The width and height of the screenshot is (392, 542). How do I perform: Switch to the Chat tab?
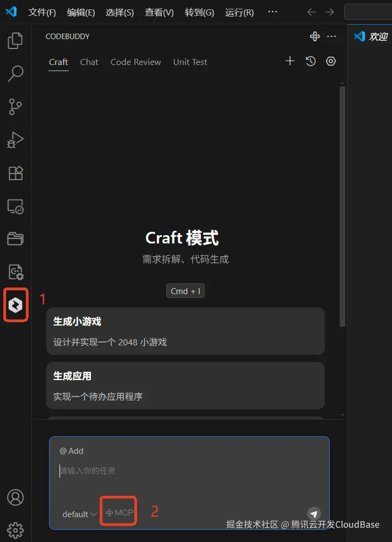(x=89, y=62)
